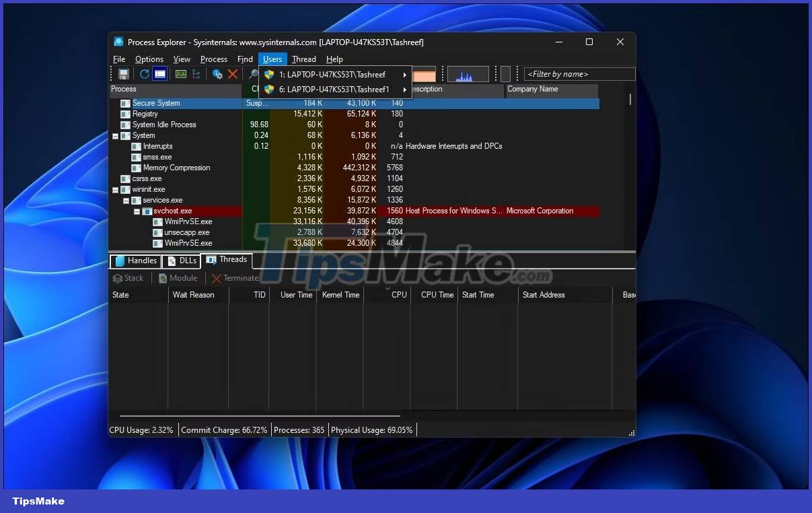This screenshot has height=513, width=812.
Task: Open the Options menu
Action: point(149,59)
